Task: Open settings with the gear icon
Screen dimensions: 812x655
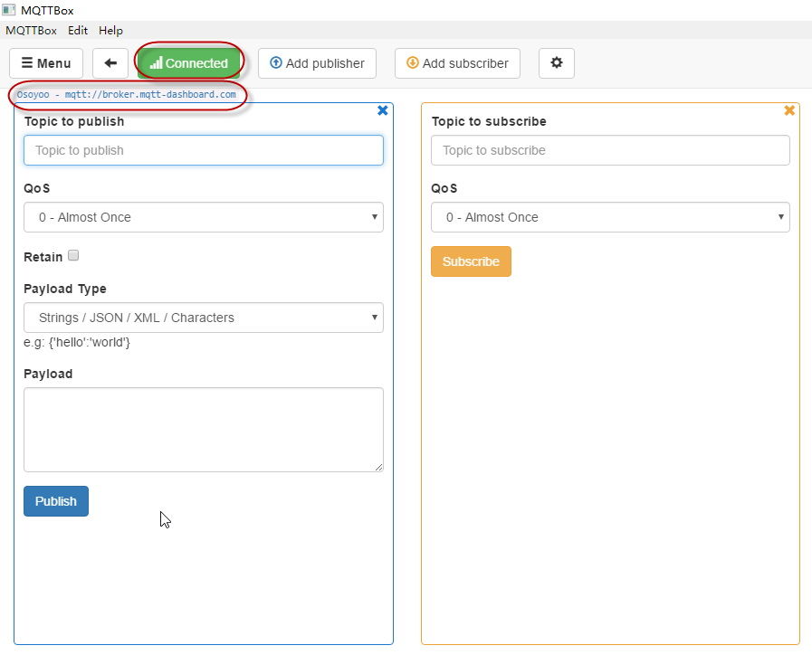Action: click(x=557, y=63)
